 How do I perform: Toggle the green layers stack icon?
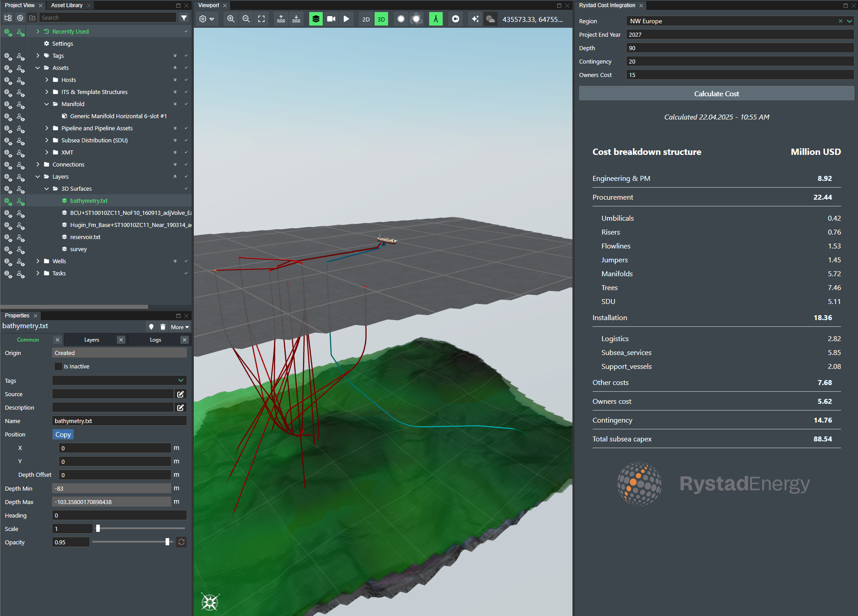[316, 19]
